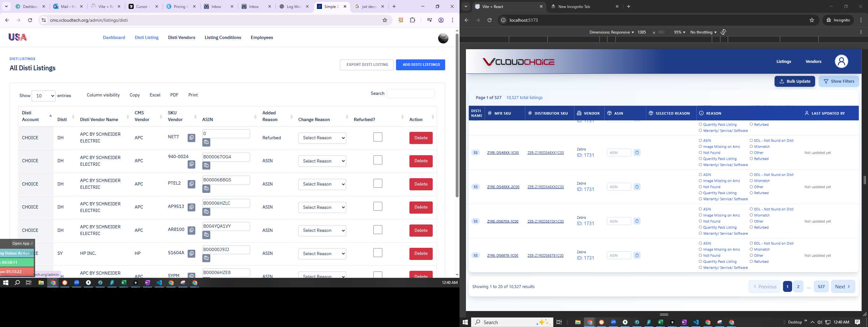Delete the PTEL2 listing row
This screenshot has height=327, width=868.
(421, 184)
